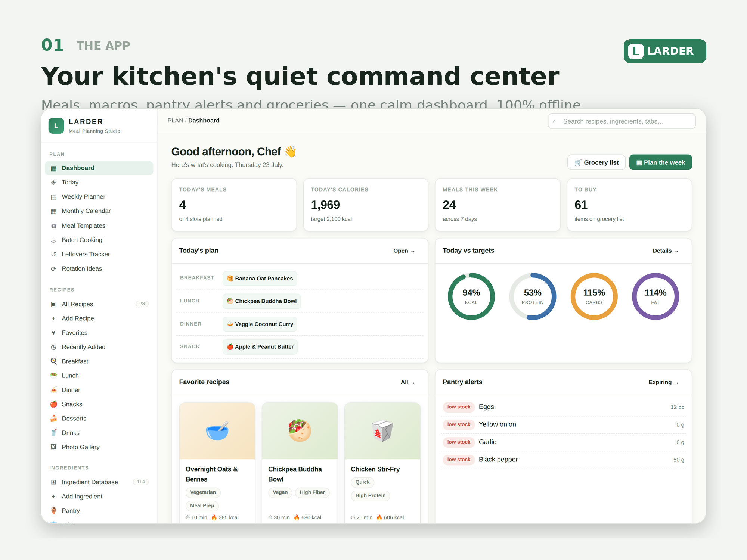Click the CARBS 115% progress ring
This screenshot has height=560, width=747.
[594, 296]
